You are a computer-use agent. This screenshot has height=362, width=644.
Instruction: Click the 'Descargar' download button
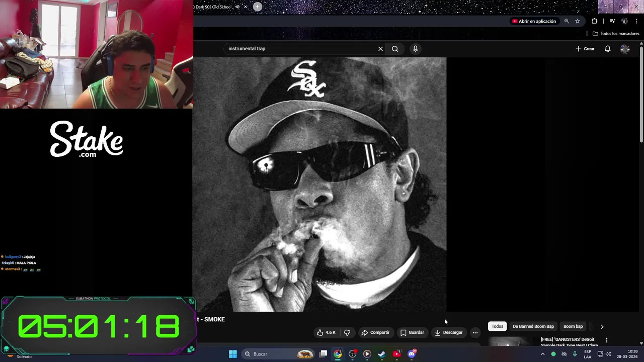click(448, 332)
